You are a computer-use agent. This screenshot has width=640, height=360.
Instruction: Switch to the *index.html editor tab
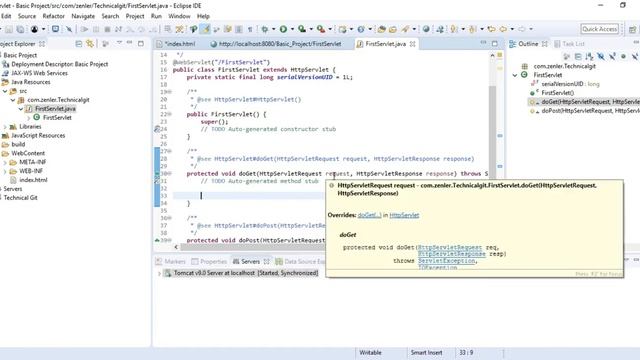(x=180, y=44)
